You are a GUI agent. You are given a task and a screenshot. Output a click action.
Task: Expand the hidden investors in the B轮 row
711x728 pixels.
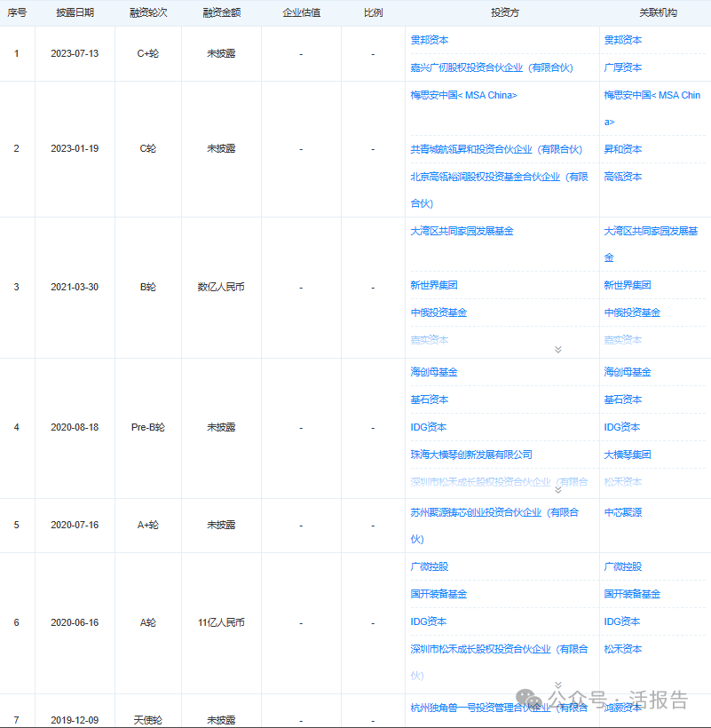(x=557, y=349)
